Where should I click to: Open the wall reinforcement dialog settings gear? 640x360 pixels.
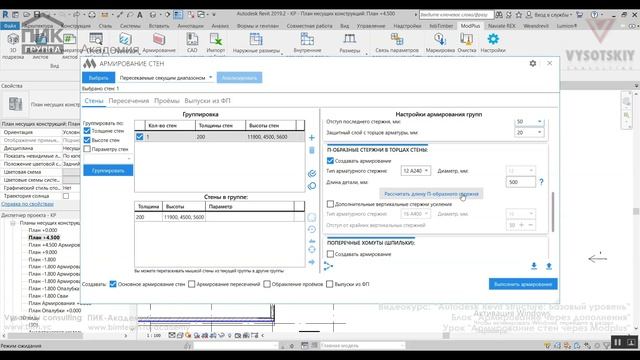coord(533,63)
